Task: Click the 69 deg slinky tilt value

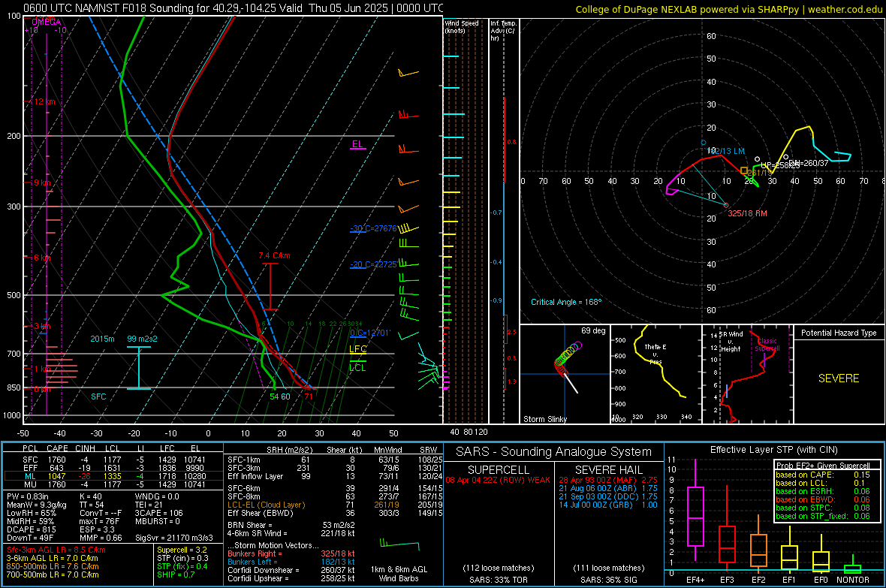Action: tap(593, 330)
